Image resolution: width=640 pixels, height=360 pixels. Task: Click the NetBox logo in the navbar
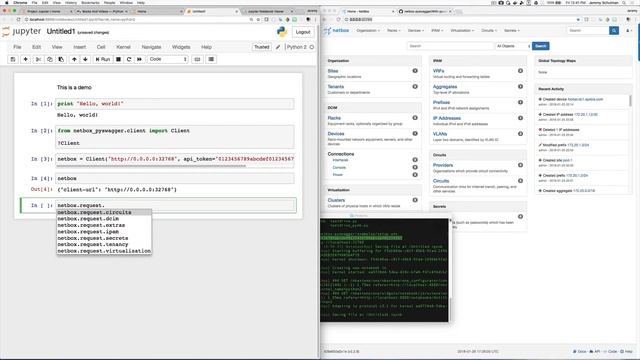tap(337, 31)
